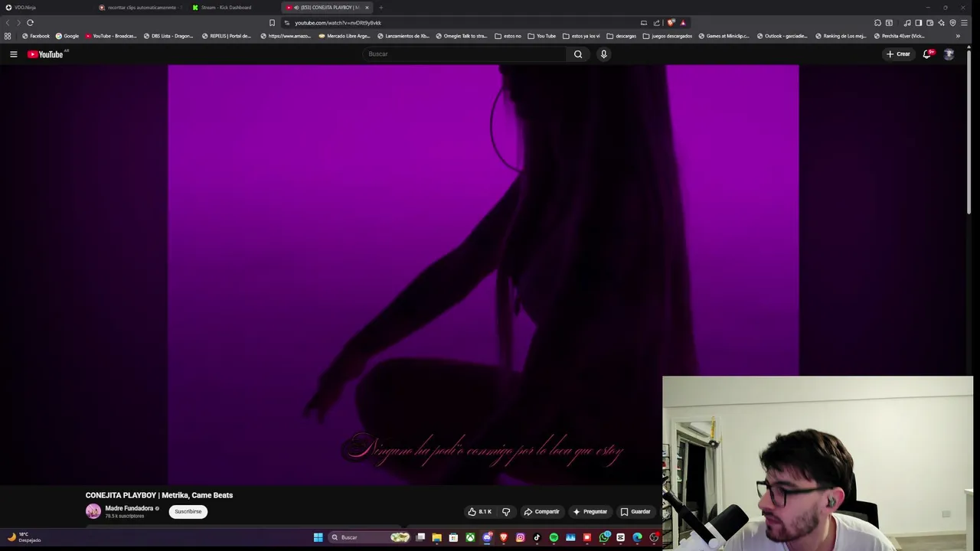Expand the 'descargas' bookmarks folder

coord(621,36)
